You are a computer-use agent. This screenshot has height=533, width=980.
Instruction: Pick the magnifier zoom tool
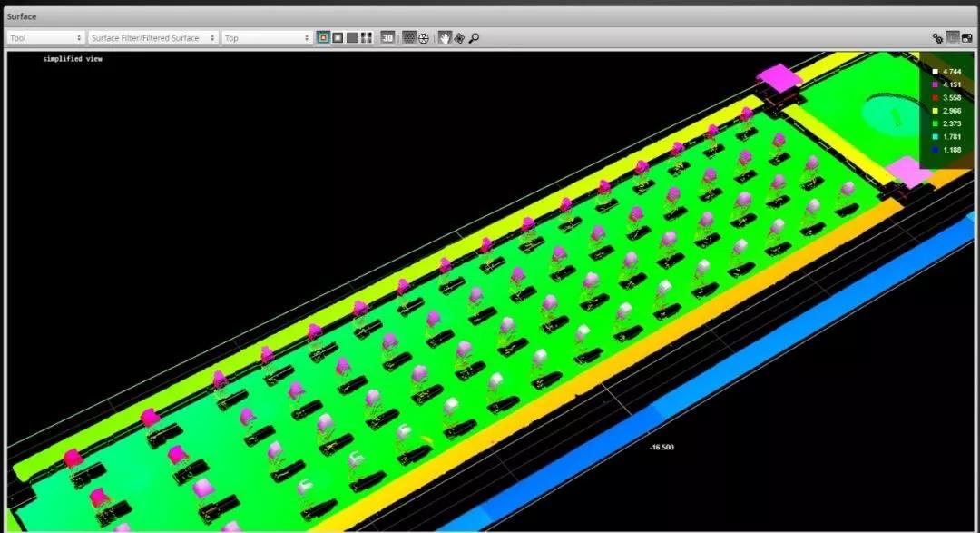(x=474, y=38)
